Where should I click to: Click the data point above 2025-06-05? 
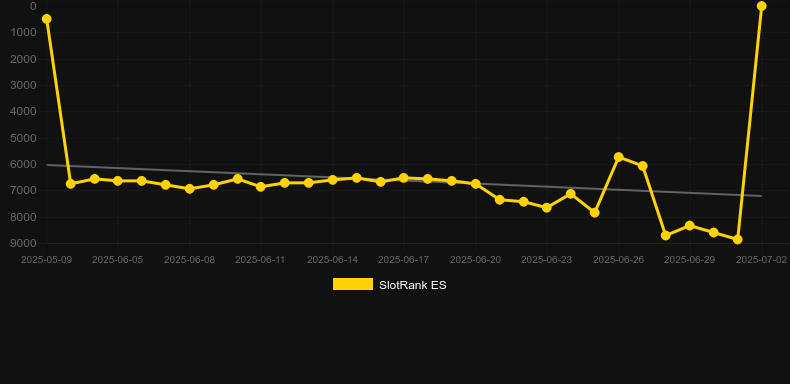pyautogui.click(x=118, y=180)
